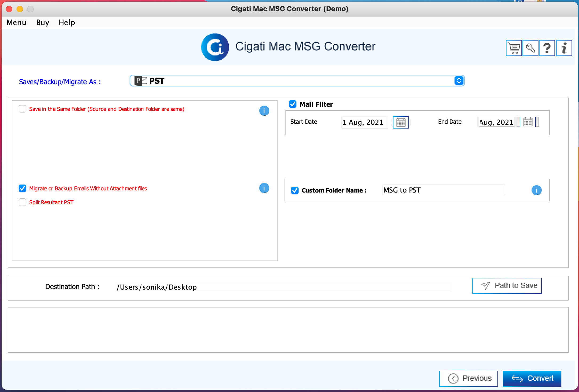The image size is (579, 392).
Task: Enable Split Resultant PST option
Action: coord(22,202)
